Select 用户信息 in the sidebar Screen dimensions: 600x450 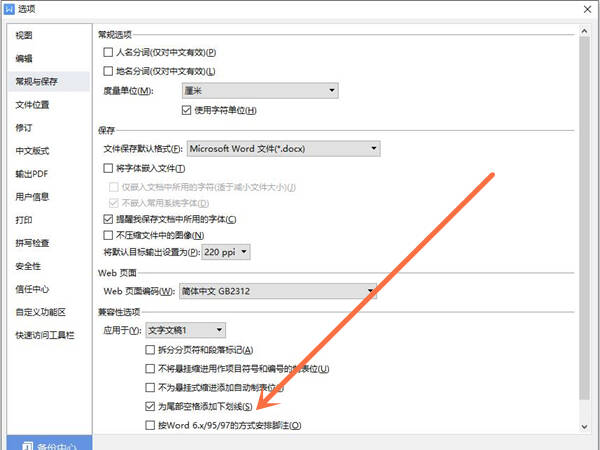coord(32,197)
